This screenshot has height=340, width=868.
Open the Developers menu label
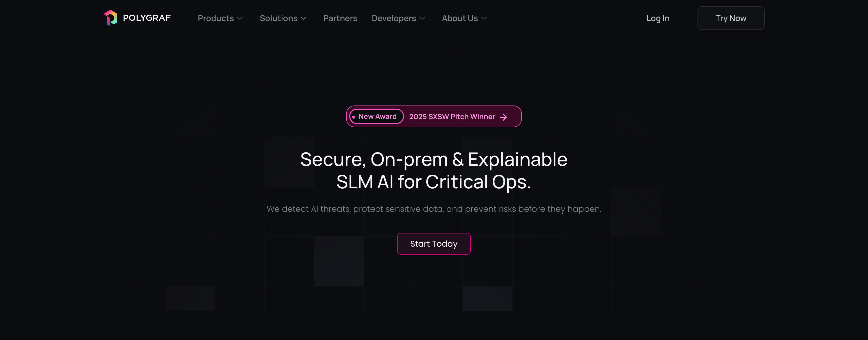(393, 19)
